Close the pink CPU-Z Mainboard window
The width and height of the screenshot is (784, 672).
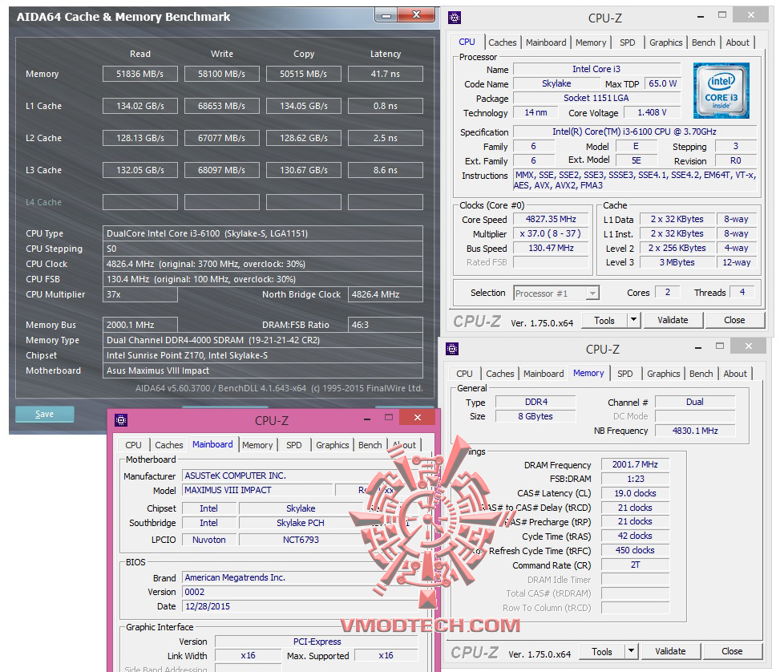click(418, 417)
